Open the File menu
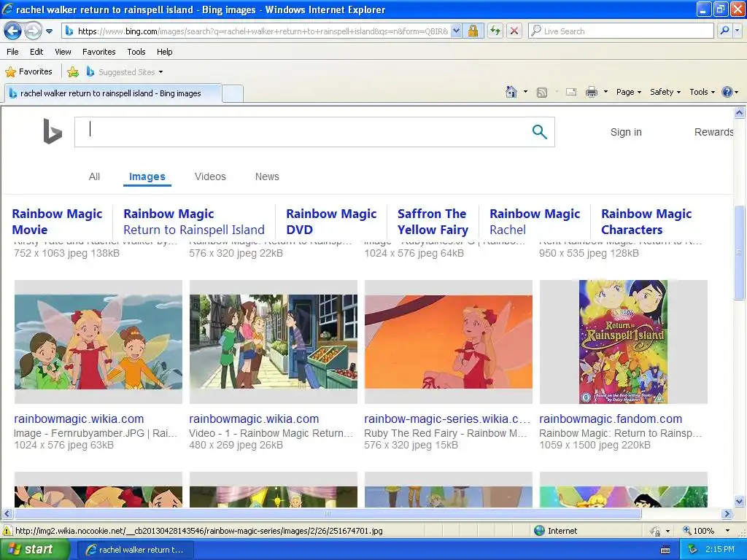This screenshot has height=560, width=747. (12, 52)
